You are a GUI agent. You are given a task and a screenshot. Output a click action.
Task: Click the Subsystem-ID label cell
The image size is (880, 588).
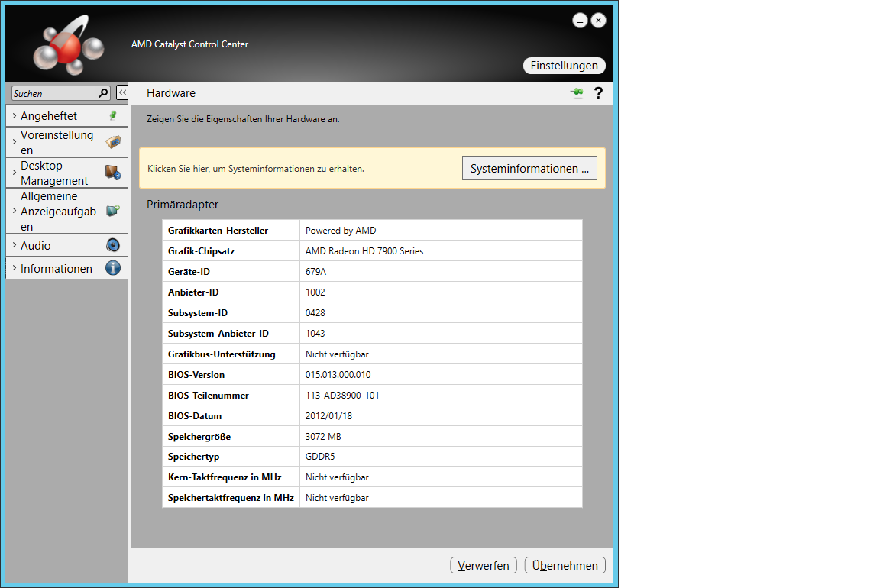coord(231,313)
